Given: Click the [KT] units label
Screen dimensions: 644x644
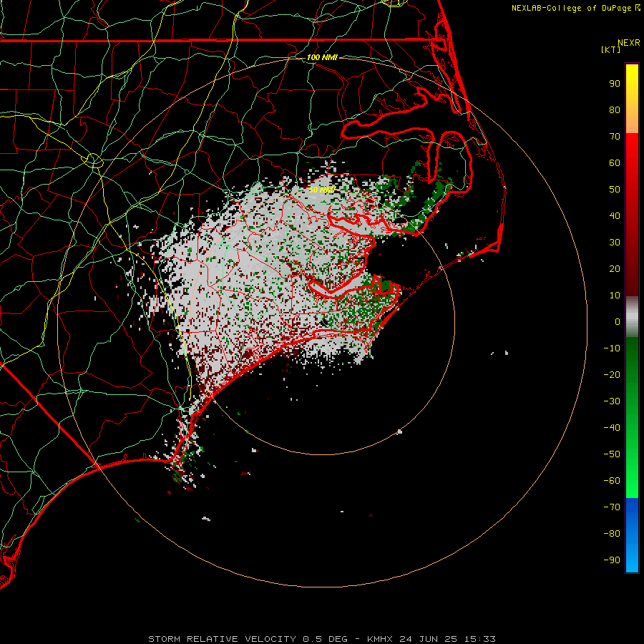Looking at the screenshot, I should click(610, 49).
